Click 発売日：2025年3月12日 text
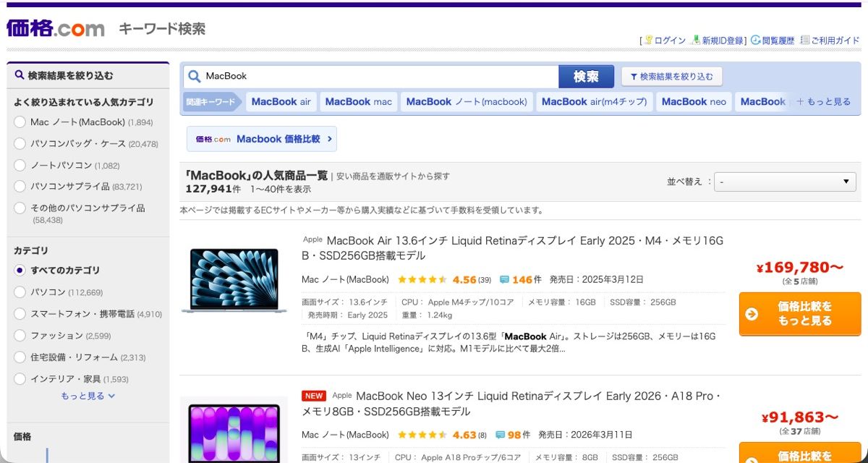The height and width of the screenshot is (463, 868). (596, 279)
